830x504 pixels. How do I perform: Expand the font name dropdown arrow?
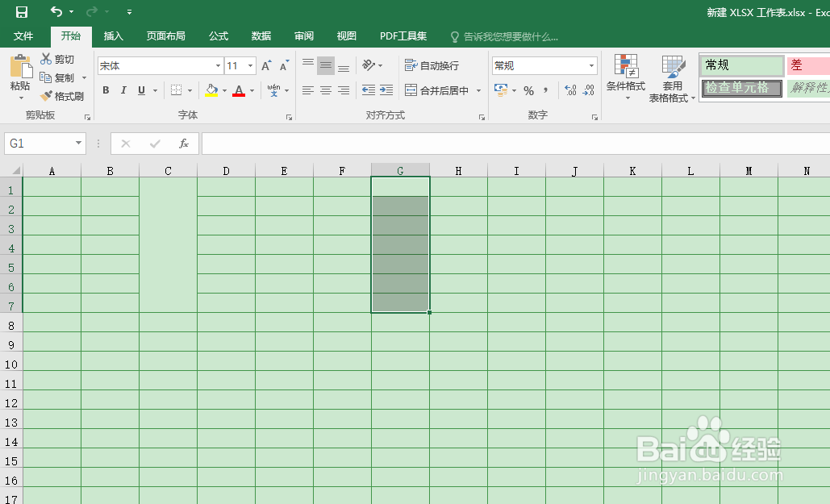click(218, 65)
